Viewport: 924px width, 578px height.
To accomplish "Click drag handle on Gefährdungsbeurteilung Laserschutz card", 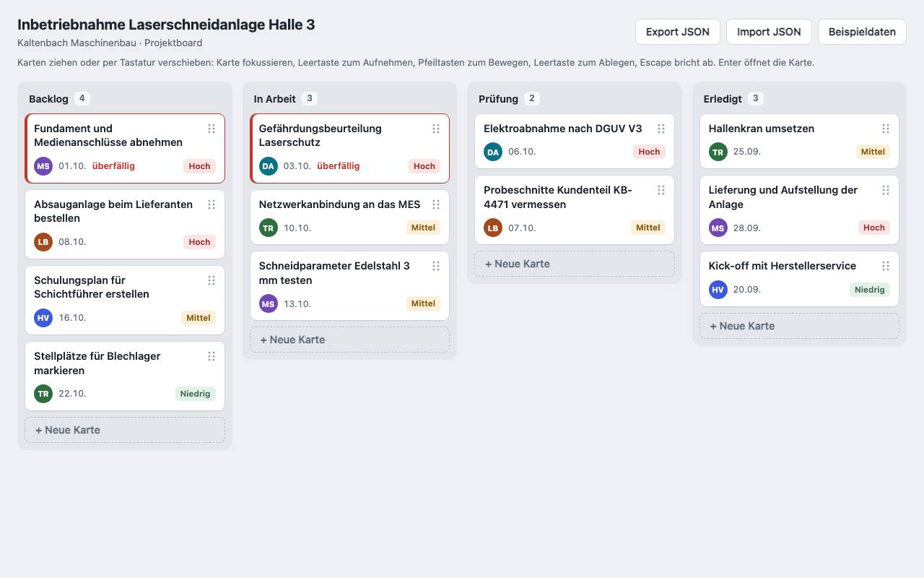I will coord(436,129).
